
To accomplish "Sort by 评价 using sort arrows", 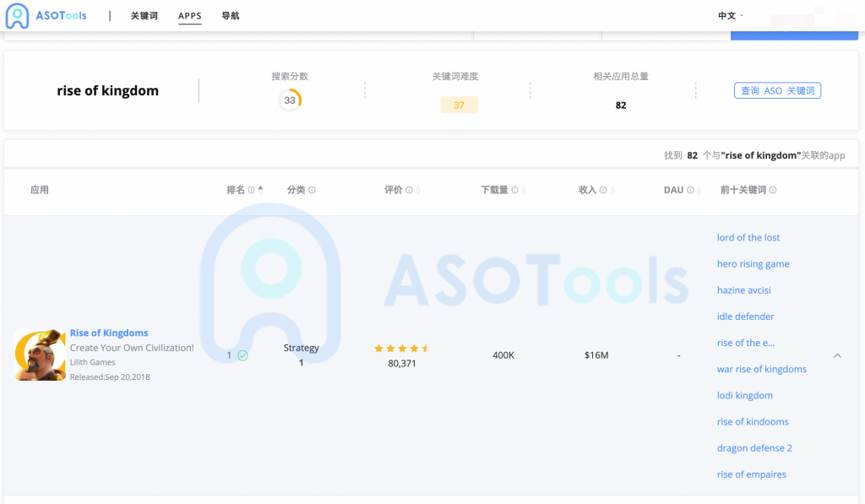I will (x=418, y=190).
